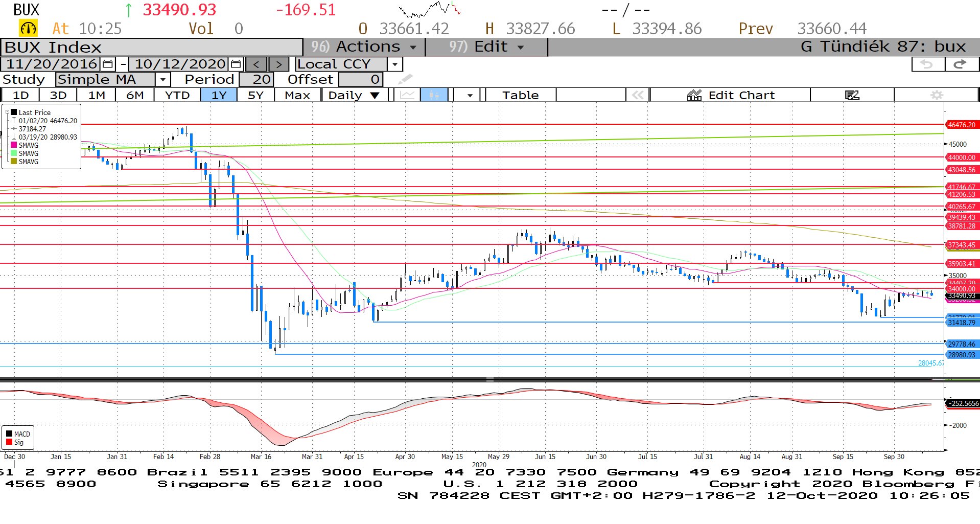Click the Edit Chart button
Viewport: 980px width, 524px height.
click(x=731, y=95)
